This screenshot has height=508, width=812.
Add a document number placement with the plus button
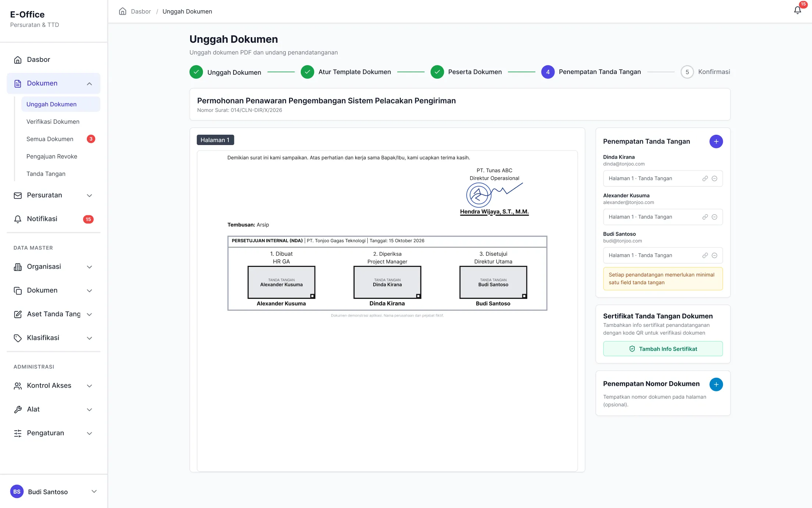(716, 384)
